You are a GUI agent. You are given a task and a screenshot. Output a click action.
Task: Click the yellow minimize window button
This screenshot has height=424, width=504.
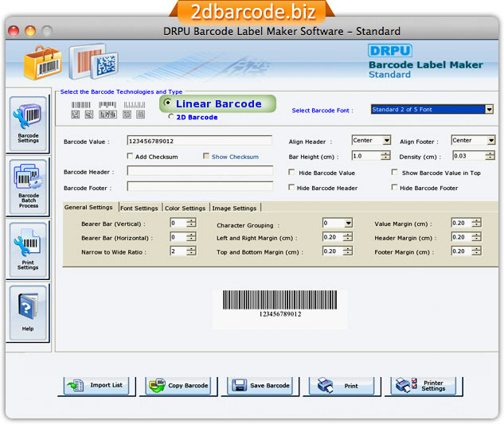pos(30,31)
